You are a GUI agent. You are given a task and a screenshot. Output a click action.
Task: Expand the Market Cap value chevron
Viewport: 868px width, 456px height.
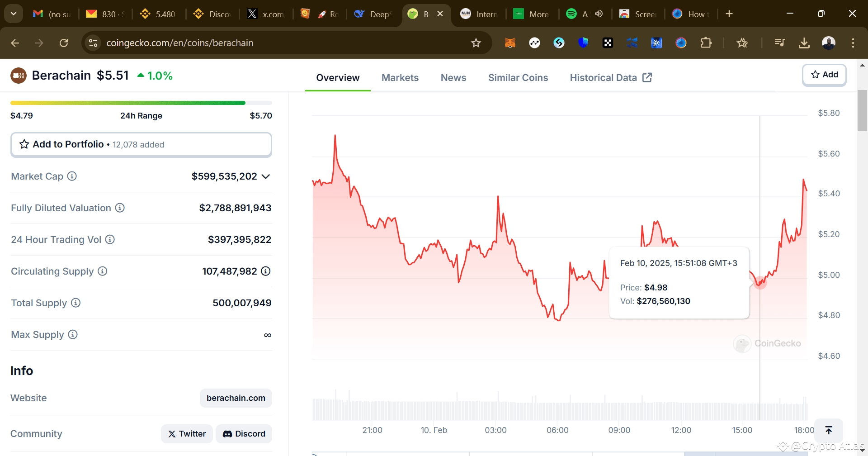[x=266, y=176]
